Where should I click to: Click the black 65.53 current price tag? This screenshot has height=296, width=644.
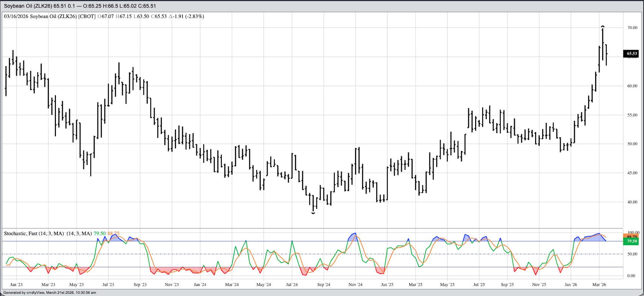pyautogui.click(x=632, y=54)
